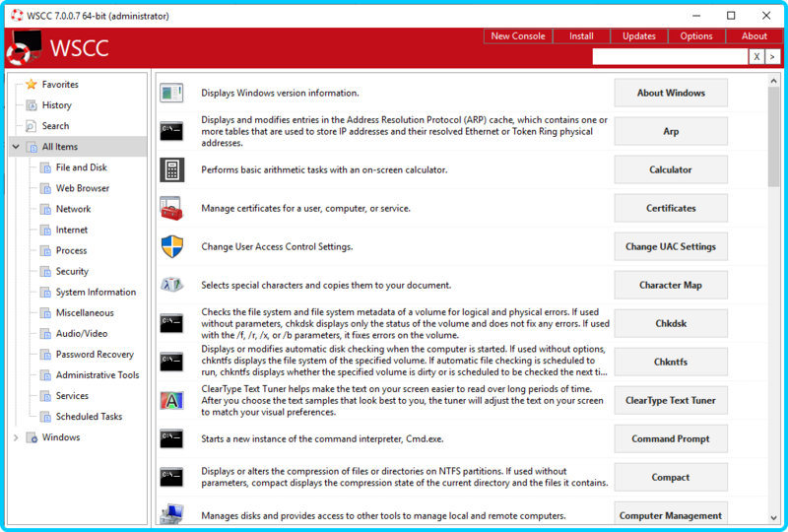788x532 pixels.
Task: Launch Character Map
Action: pyautogui.click(x=671, y=285)
